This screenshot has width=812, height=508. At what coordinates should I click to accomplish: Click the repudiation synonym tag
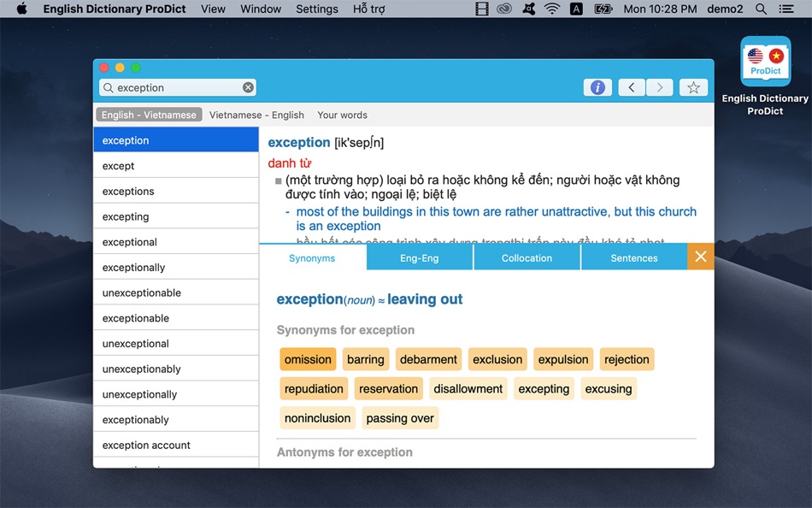click(314, 389)
